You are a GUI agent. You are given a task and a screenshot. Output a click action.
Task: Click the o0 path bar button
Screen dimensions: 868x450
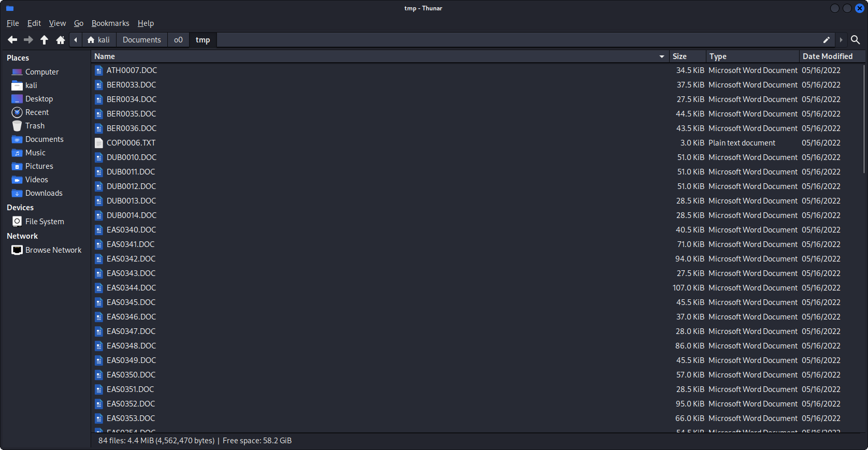(x=178, y=40)
